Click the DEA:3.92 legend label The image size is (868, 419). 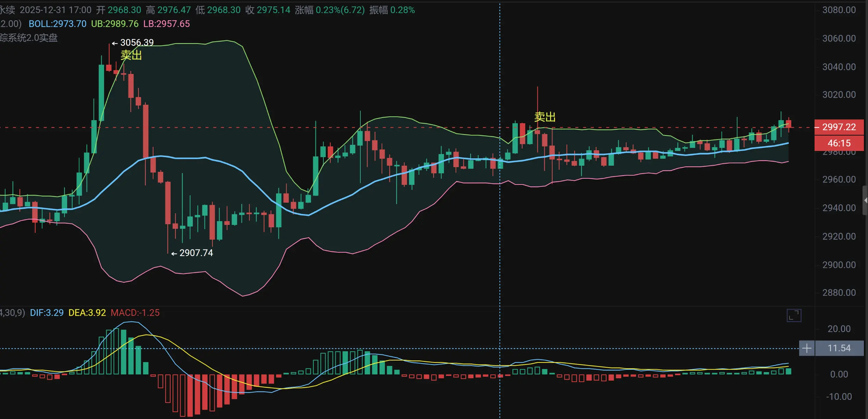pyautogui.click(x=87, y=313)
